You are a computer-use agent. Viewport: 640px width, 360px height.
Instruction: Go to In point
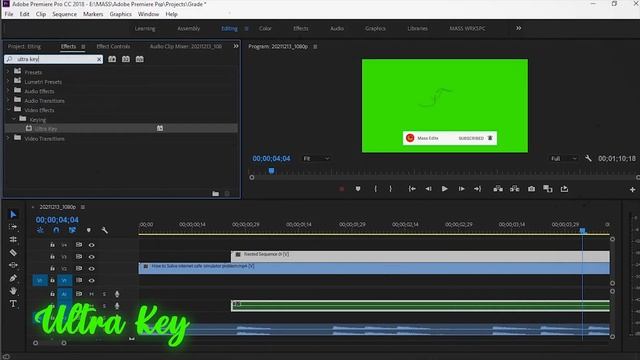coord(412,189)
